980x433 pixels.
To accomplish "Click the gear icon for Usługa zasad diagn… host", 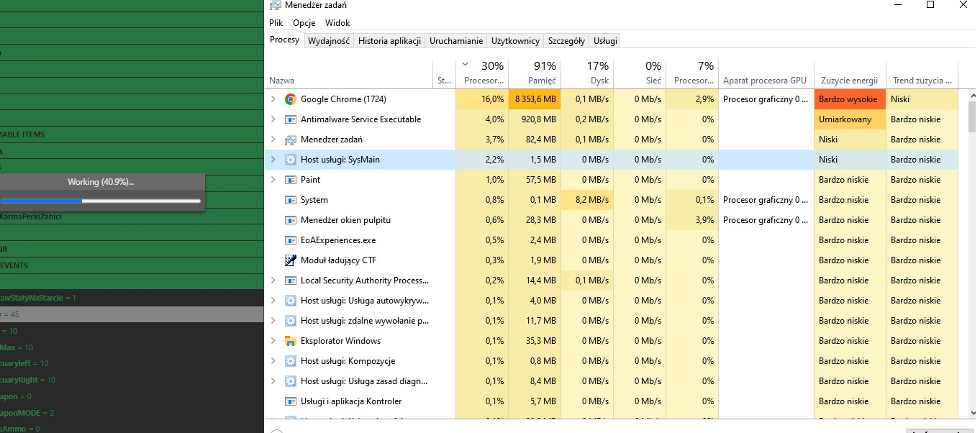I will 291,381.
